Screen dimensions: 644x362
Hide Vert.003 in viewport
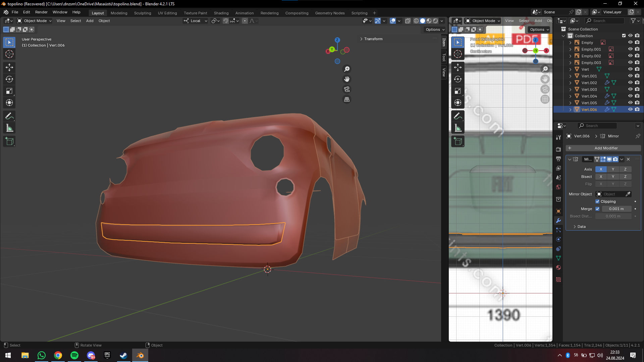point(630,89)
